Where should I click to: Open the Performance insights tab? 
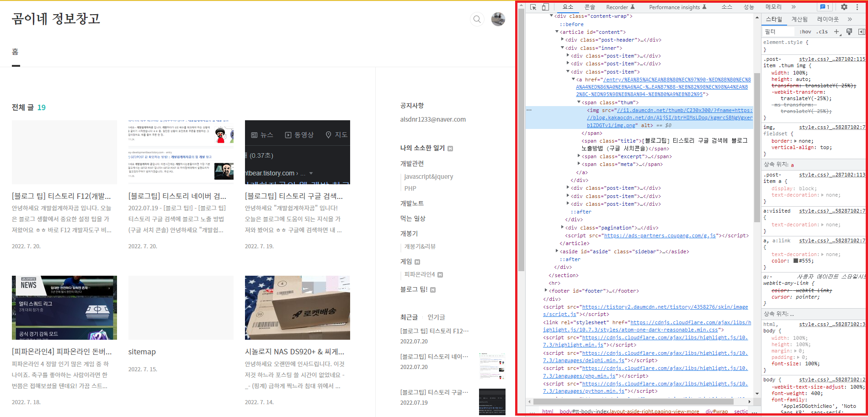tap(678, 7)
